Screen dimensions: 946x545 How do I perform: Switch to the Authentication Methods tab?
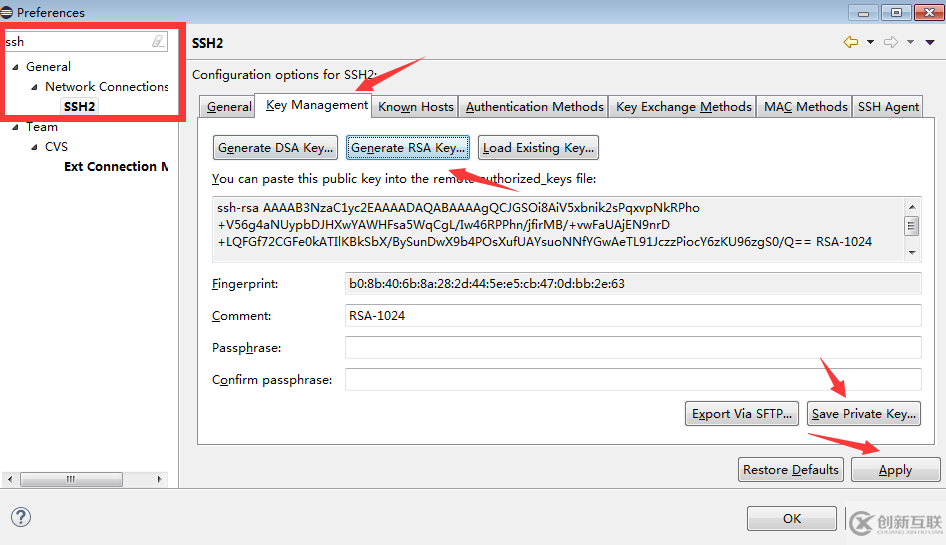coord(535,107)
